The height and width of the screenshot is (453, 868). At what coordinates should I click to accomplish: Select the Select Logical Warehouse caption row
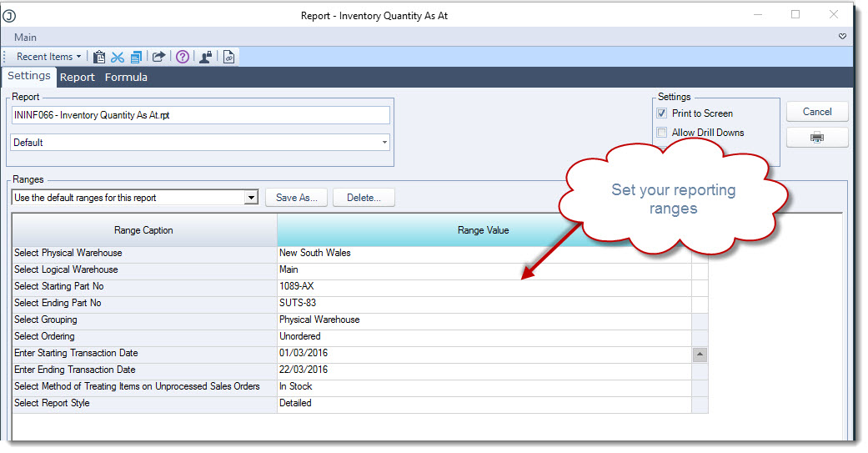pos(144,269)
